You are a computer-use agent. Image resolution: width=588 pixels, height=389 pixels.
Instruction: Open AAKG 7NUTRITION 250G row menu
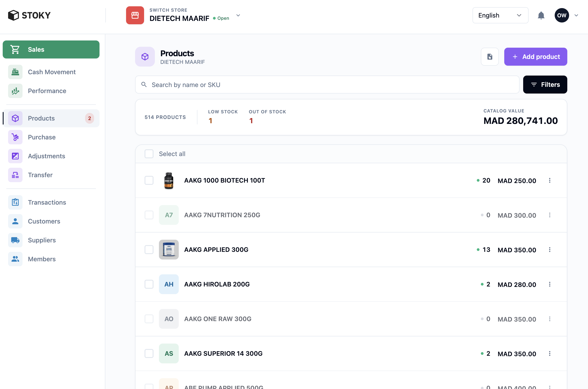[x=550, y=215]
